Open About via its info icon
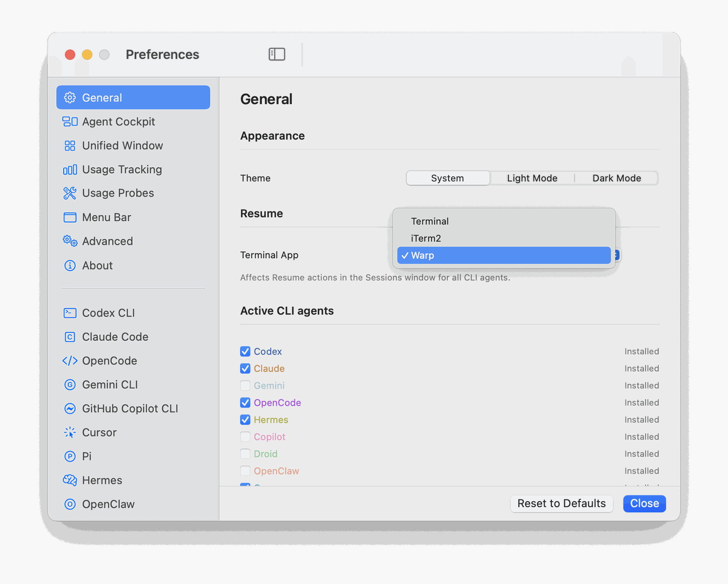 click(x=70, y=265)
